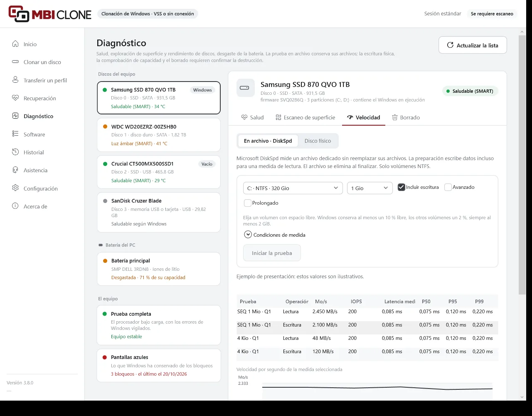Open the Prueba completa card
The height and width of the screenshot is (416, 532).
pyautogui.click(x=159, y=325)
